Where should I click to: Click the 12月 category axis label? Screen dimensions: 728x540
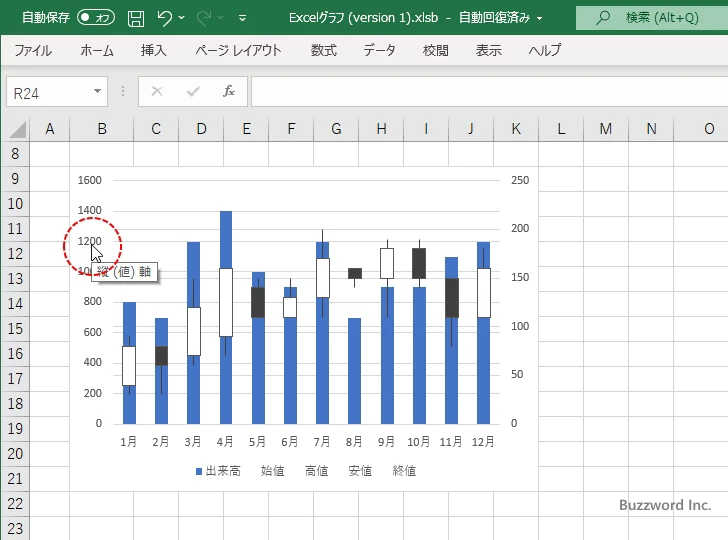[483, 442]
